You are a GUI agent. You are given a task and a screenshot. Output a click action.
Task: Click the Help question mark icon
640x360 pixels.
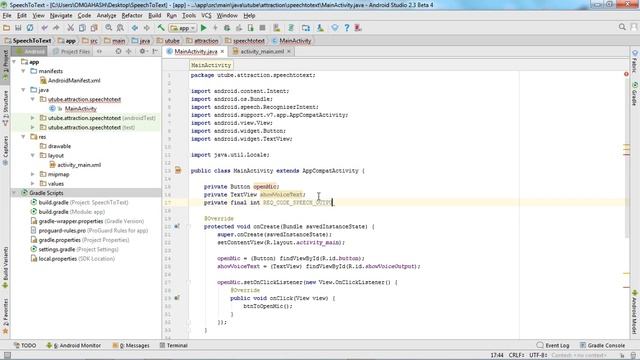tap(347, 28)
